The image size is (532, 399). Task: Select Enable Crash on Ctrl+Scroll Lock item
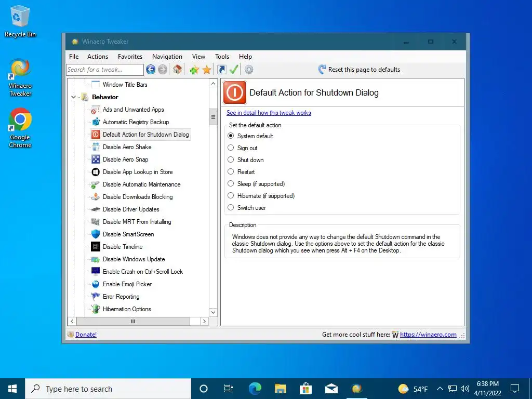click(142, 272)
